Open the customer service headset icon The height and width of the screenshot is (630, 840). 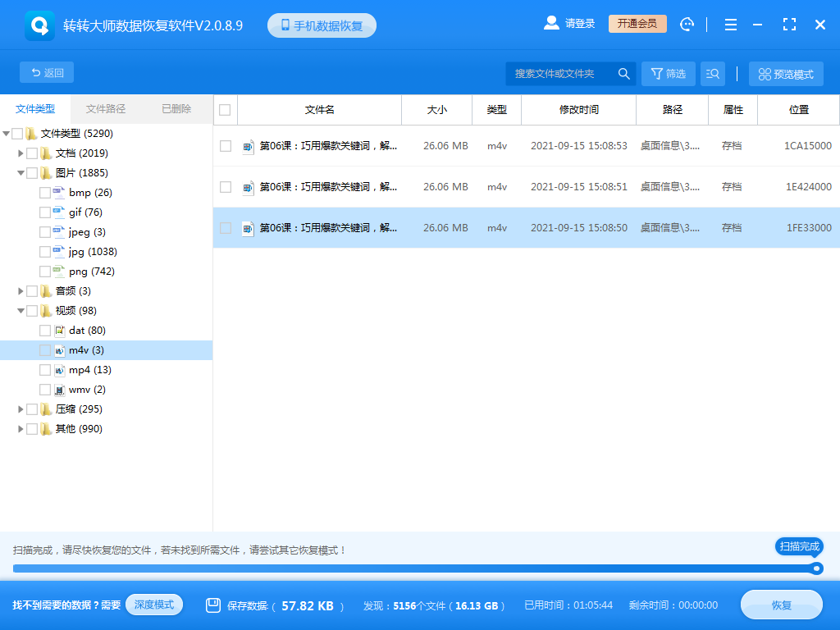pos(687,24)
